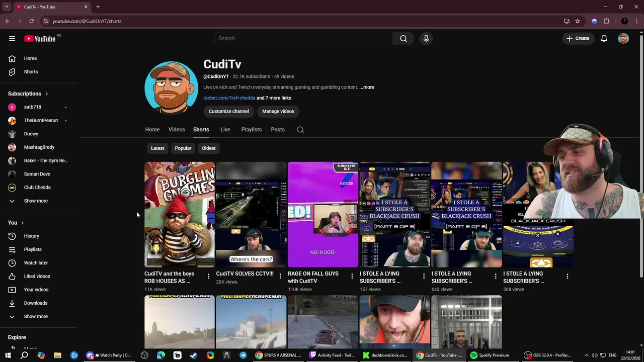Screen dimensions: 644x362
Task: Open Spotify Premium from taskbar
Action: (490, 355)
